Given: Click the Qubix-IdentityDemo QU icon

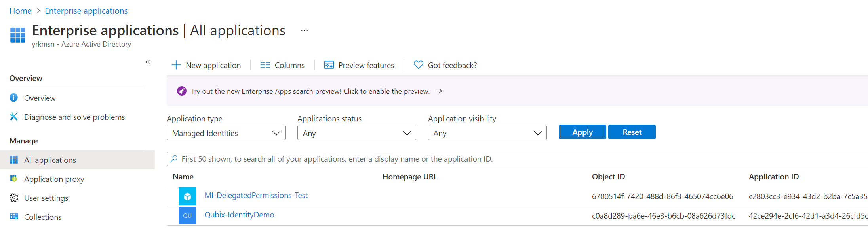Looking at the screenshot, I should click(187, 216).
